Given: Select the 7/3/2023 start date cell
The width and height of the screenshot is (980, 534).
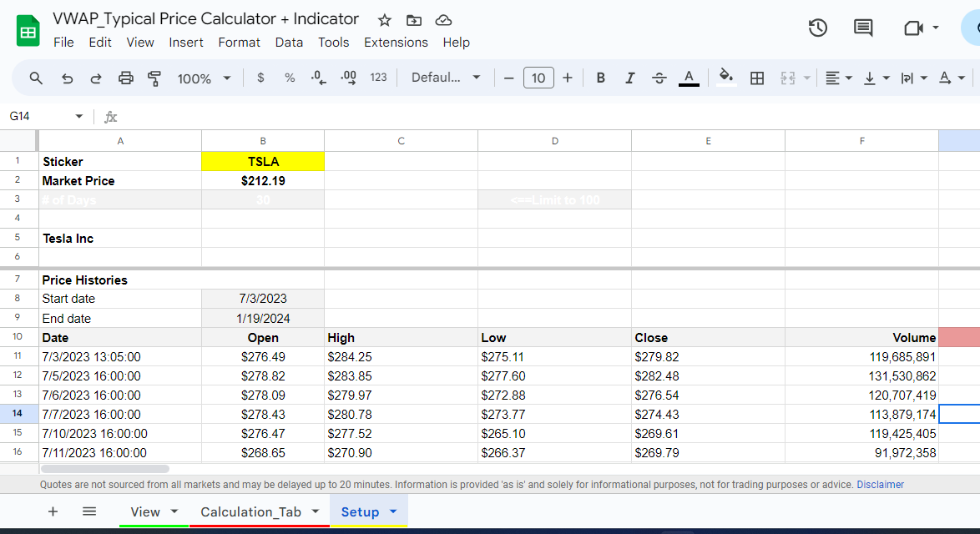Looking at the screenshot, I should pos(263,299).
